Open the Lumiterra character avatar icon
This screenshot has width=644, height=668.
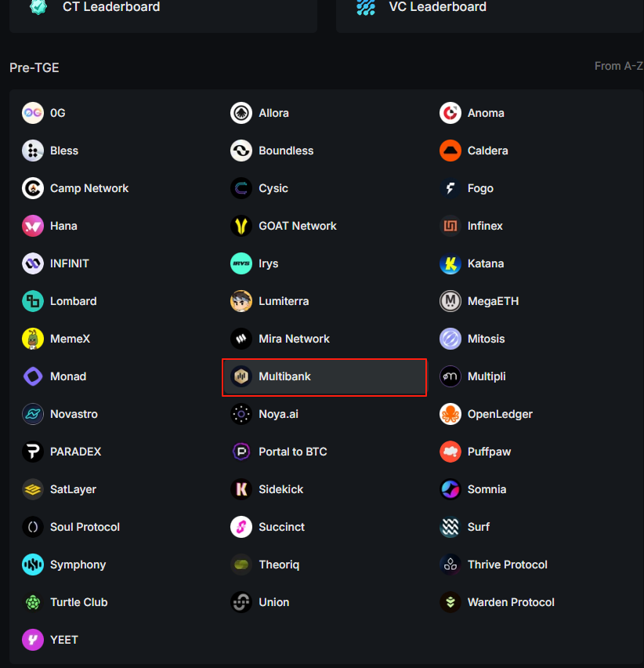pyautogui.click(x=241, y=301)
